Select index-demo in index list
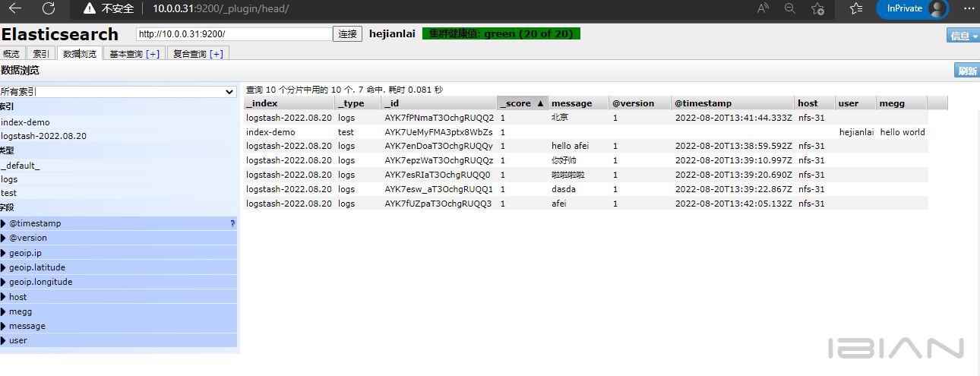This screenshot has width=980, height=376. point(25,122)
